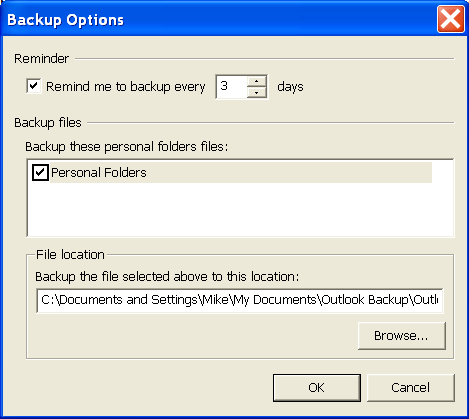This screenshot has height=419, width=469.
Task: Click the 'Backup the file selected above' label
Action: [167, 277]
